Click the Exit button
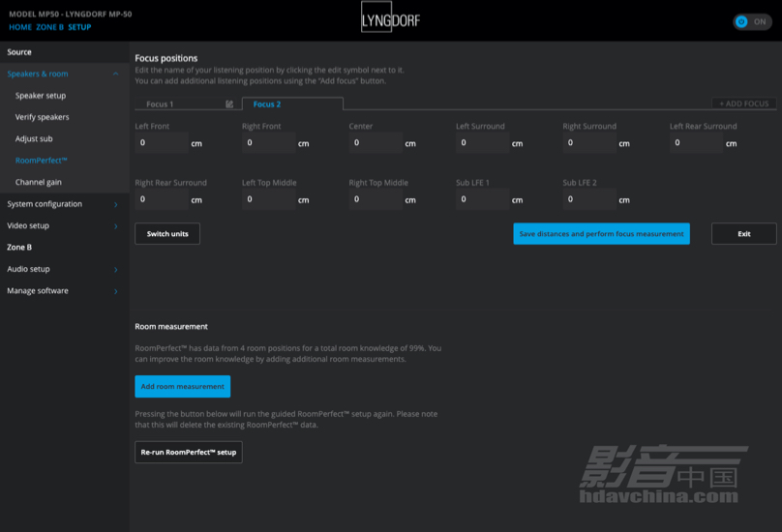The width and height of the screenshot is (782, 532). tap(743, 233)
